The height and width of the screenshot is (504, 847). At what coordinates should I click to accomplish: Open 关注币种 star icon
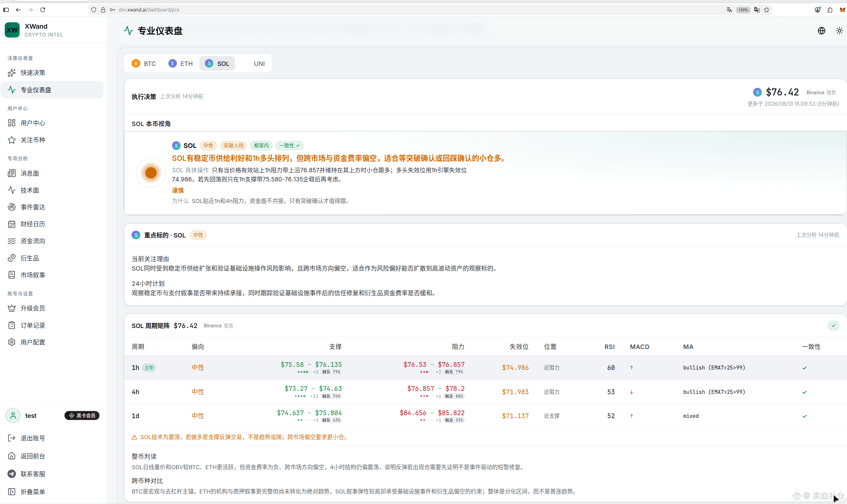click(x=12, y=140)
